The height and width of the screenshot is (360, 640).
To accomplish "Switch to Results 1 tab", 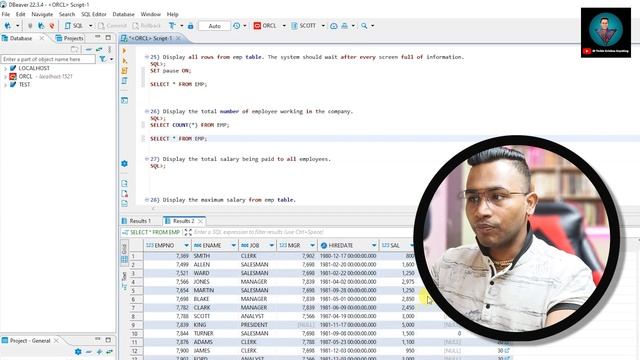I will click(x=136, y=221).
